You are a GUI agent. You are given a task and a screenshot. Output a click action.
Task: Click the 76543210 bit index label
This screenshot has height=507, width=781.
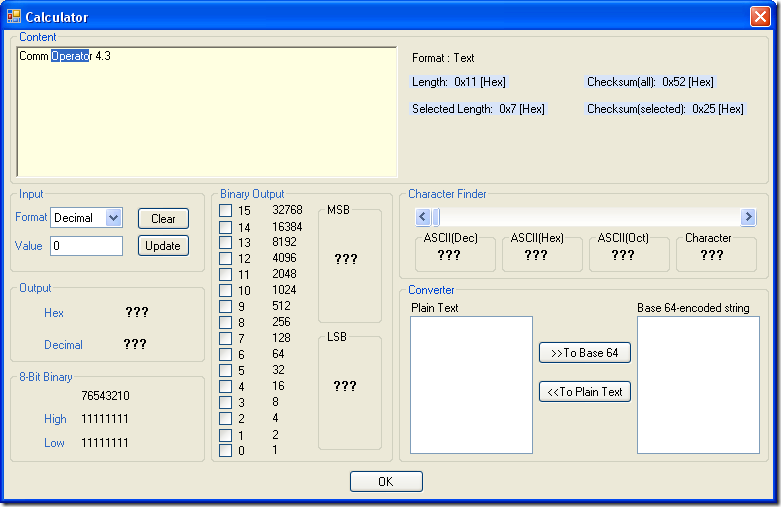tap(105, 395)
